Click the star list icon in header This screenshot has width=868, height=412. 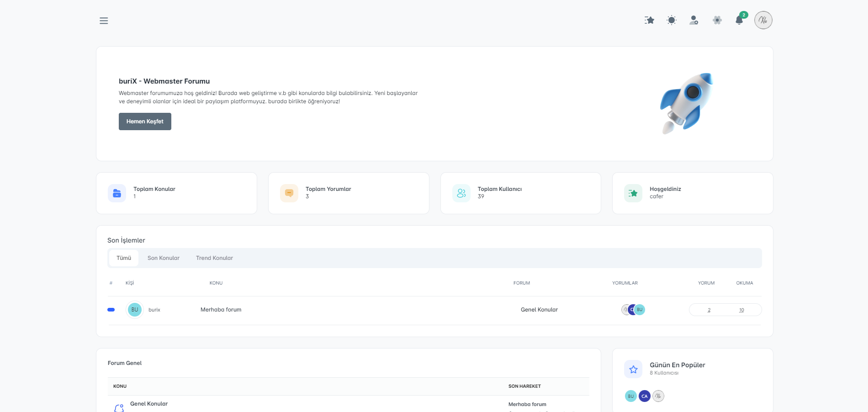coord(649,20)
